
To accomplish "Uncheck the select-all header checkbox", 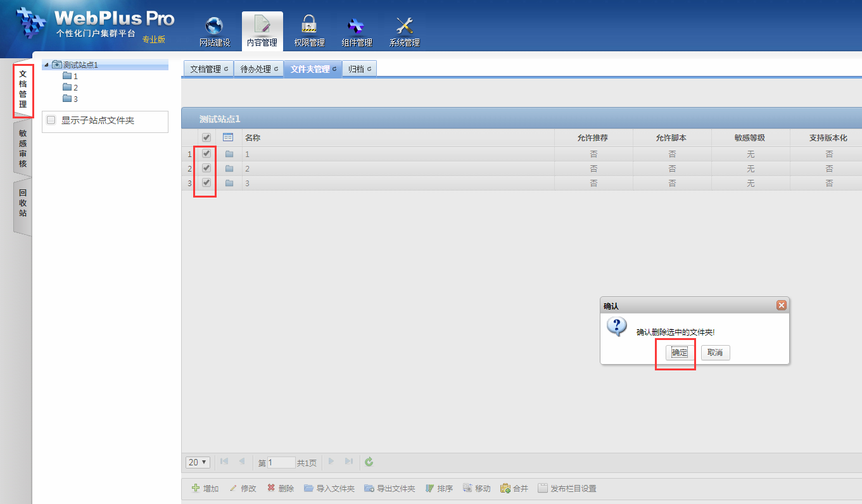I will pos(206,137).
